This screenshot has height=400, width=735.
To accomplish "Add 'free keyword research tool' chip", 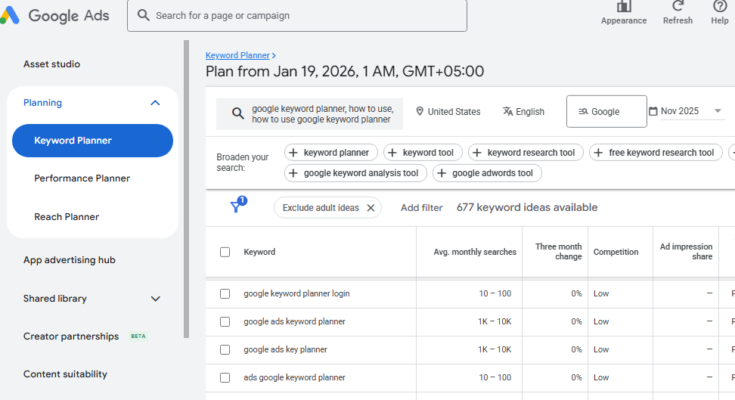I will [x=655, y=152].
